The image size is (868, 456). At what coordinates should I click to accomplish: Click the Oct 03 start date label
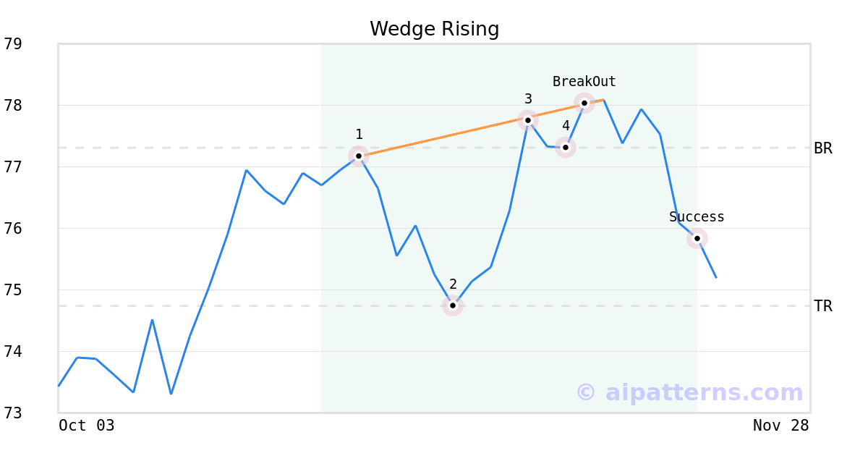point(87,426)
